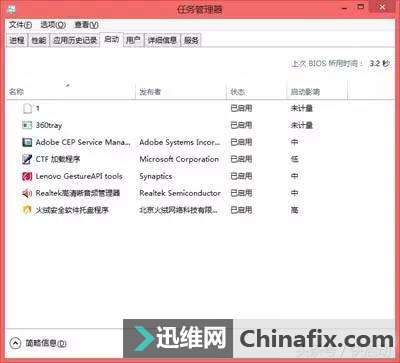Click the CTF 加载程序 pen icon
400x363 pixels.
27,159
